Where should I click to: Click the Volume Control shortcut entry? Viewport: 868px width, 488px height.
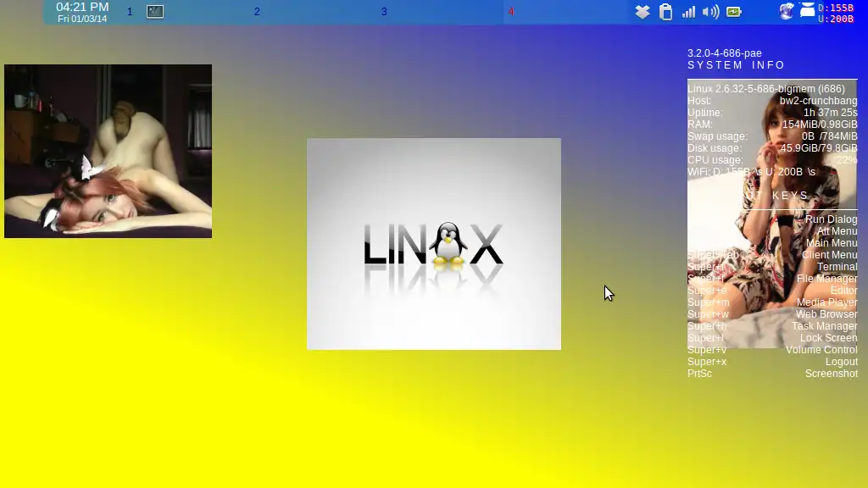coord(821,350)
